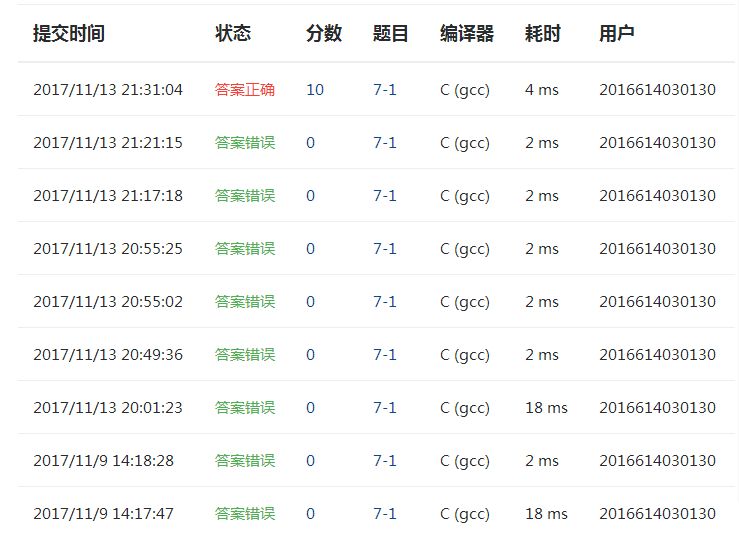Open score 0 for 21:17:18 submission
Viewport: 739px width, 538px height.
pyautogui.click(x=310, y=196)
